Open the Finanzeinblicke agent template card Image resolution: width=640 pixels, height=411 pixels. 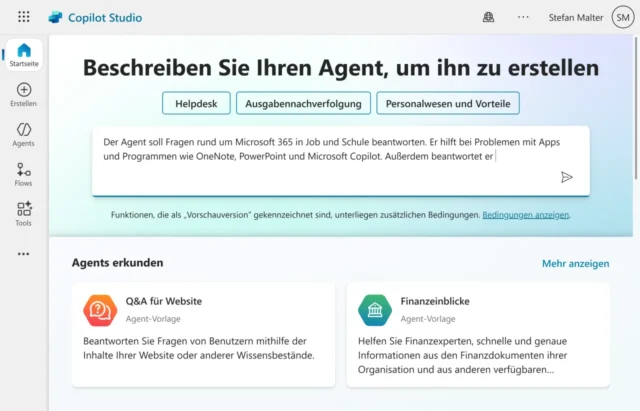click(x=477, y=334)
